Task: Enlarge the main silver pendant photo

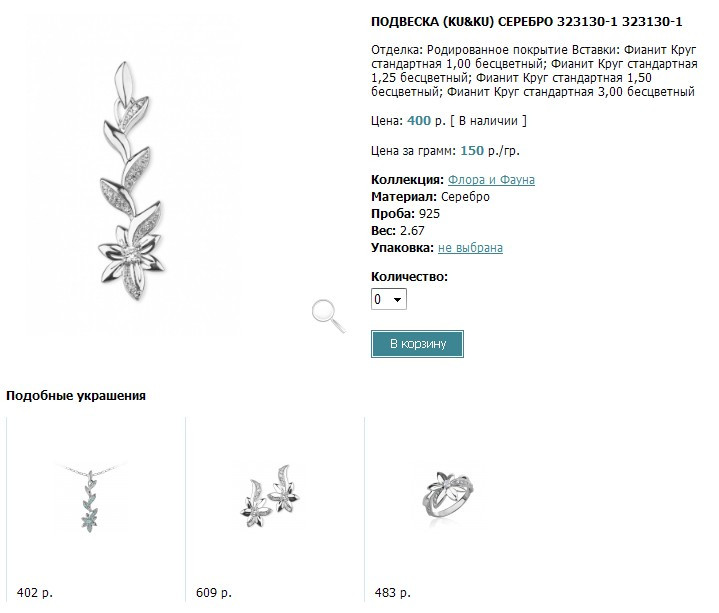Action: pos(132,181)
